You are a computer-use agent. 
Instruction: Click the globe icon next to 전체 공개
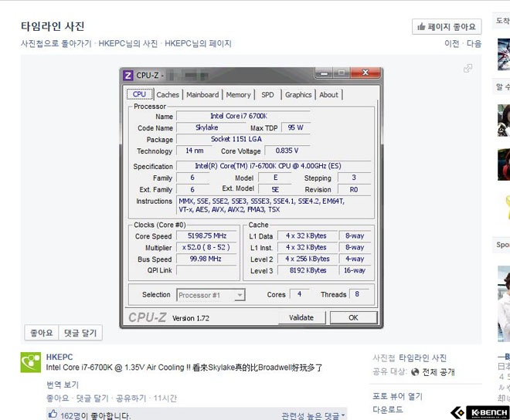click(415, 372)
